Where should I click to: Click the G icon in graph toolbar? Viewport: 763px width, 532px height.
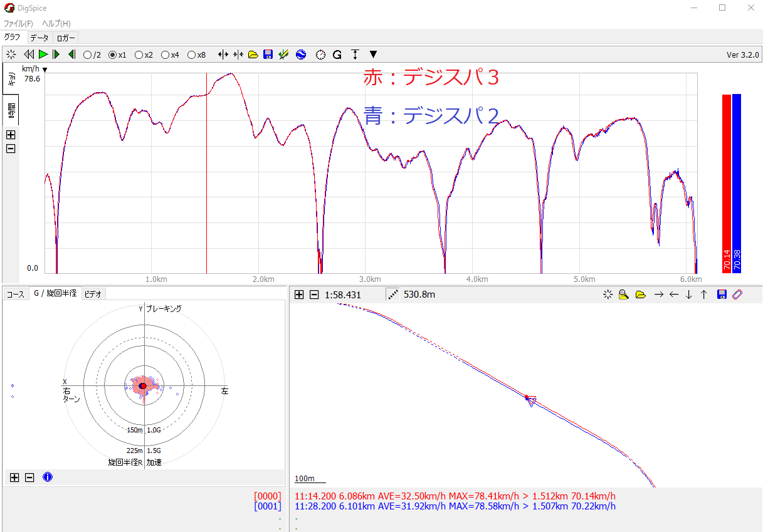coord(337,55)
